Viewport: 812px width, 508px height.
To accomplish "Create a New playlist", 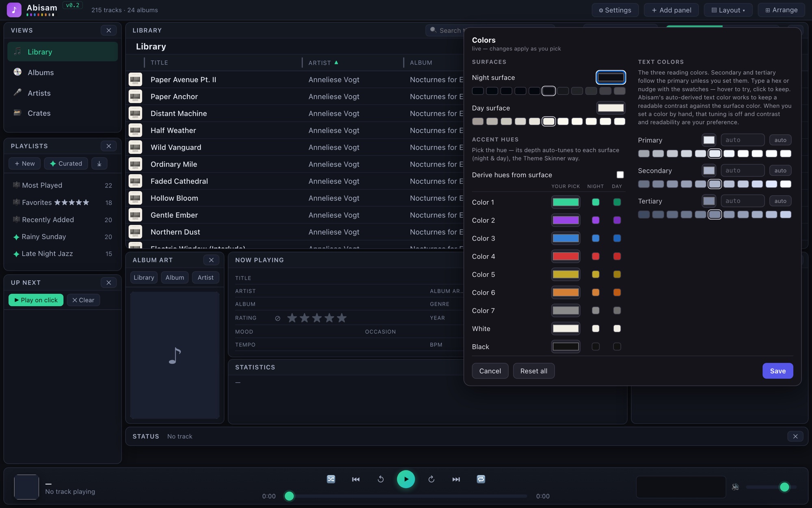I will 24,163.
